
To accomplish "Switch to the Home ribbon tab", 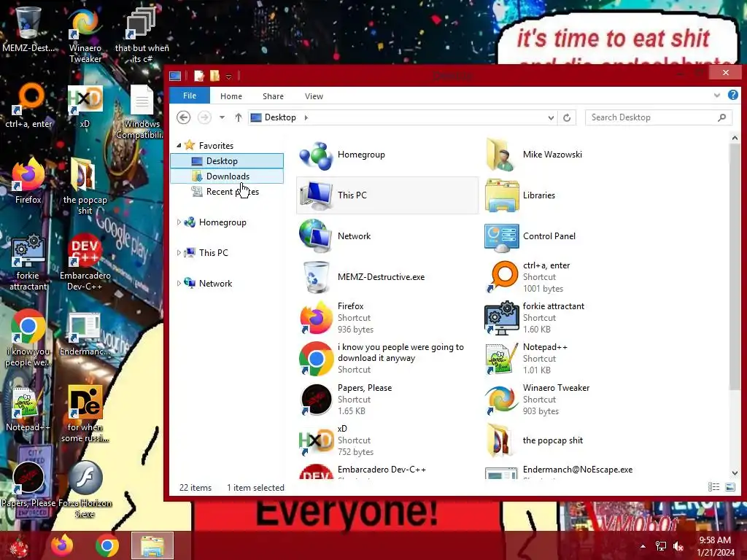I will tap(231, 96).
